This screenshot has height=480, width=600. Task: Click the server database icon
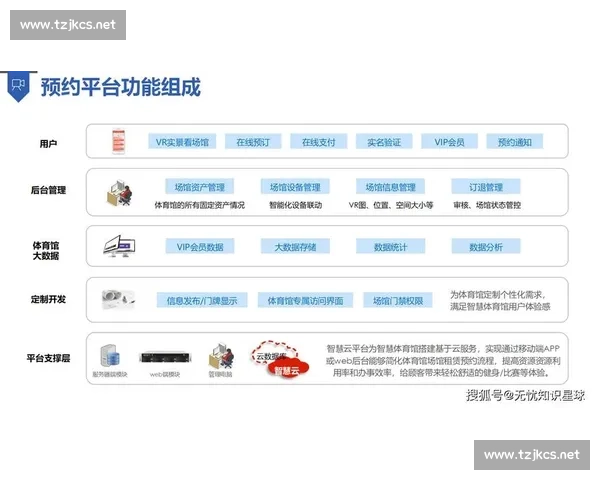click(x=110, y=356)
